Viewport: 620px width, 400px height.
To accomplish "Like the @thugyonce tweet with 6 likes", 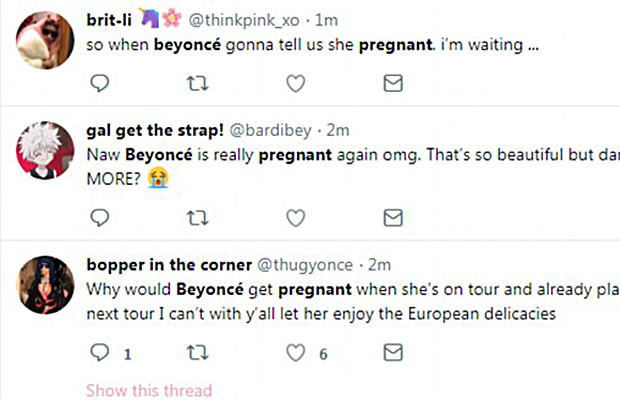I will coord(295,352).
